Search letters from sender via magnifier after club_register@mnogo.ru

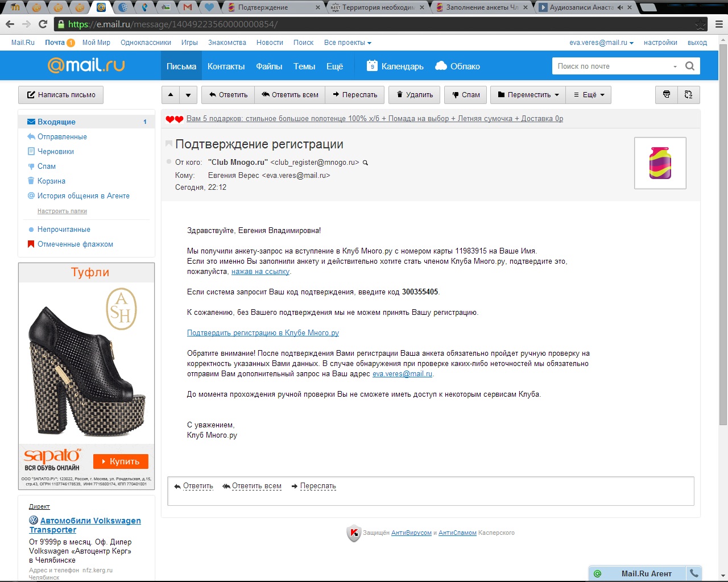366,163
